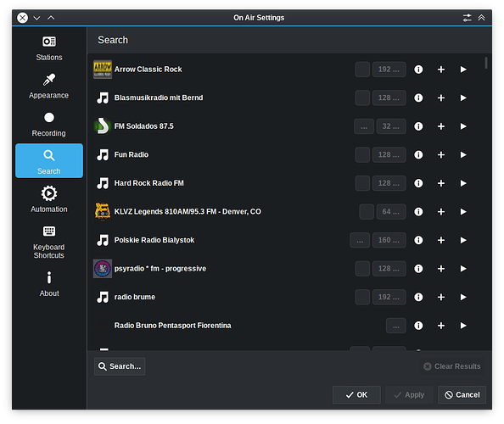
Task: Add Arrow Classic Rock to stations
Action: 441,70
